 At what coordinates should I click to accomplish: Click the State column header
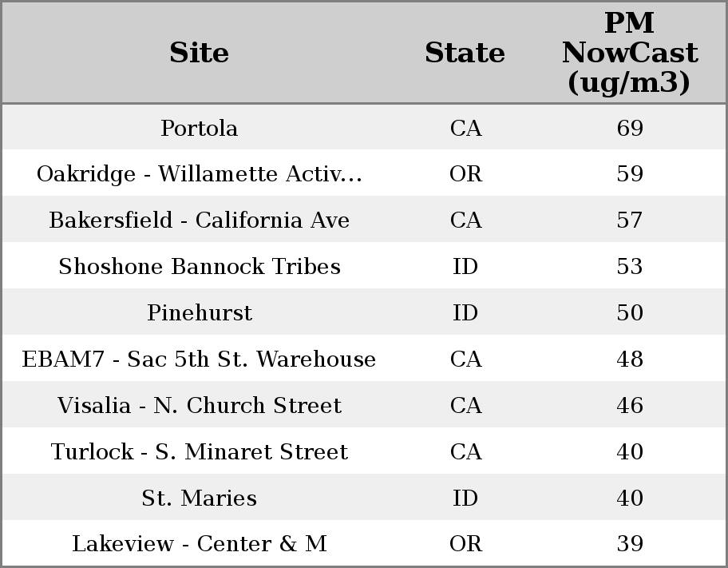[x=465, y=53]
